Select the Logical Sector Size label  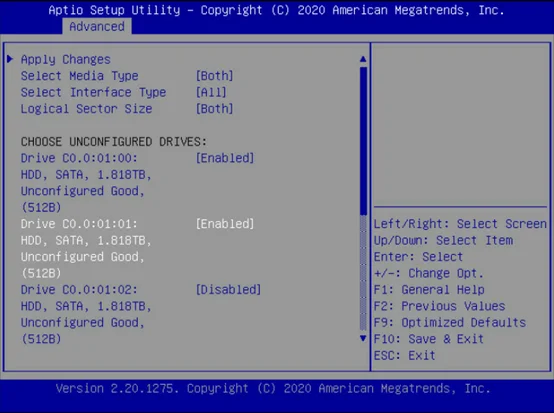point(87,109)
